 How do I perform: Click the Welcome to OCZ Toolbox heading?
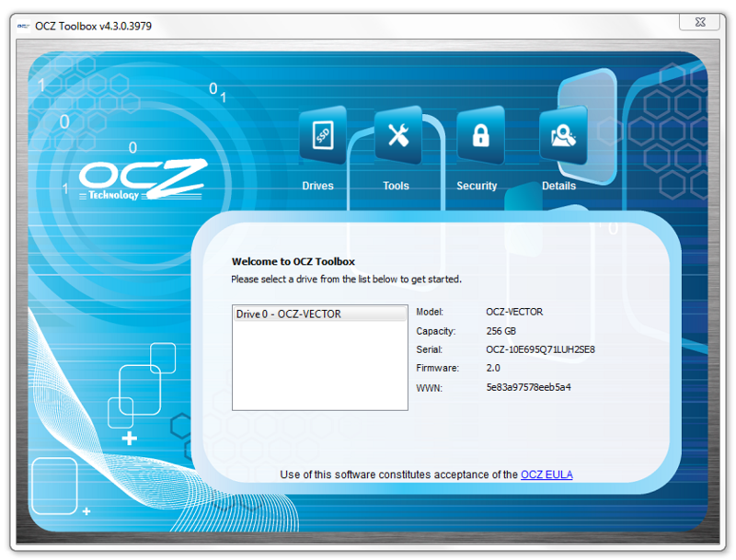point(293,262)
